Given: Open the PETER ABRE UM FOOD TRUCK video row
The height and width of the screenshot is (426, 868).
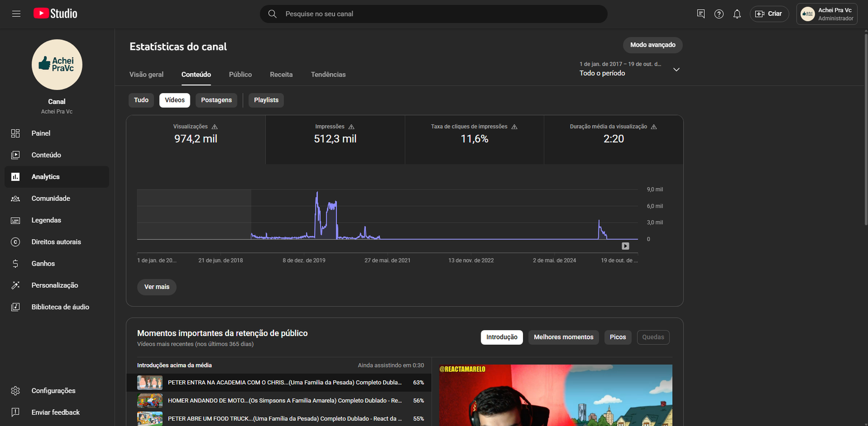Looking at the screenshot, I should (x=279, y=418).
